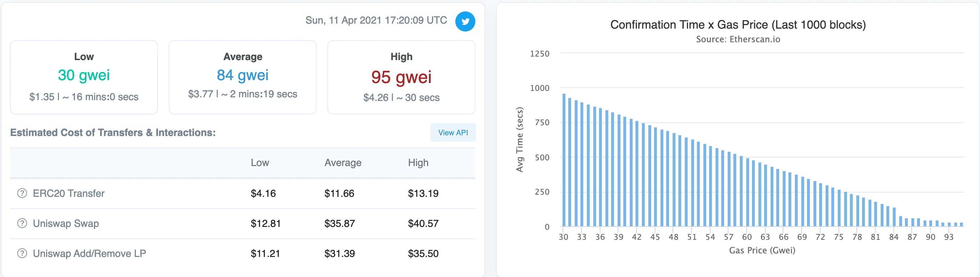
Task: Click the ERC20 Transfer row label
Action: [x=69, y=194]
